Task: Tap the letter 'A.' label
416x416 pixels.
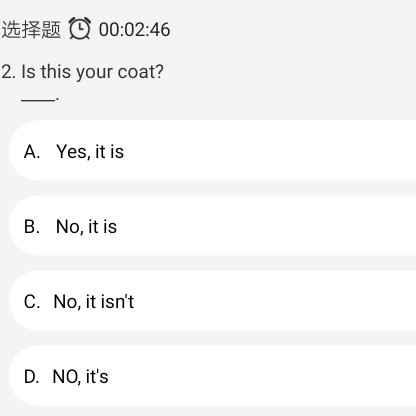Action: tap(32, 152)
